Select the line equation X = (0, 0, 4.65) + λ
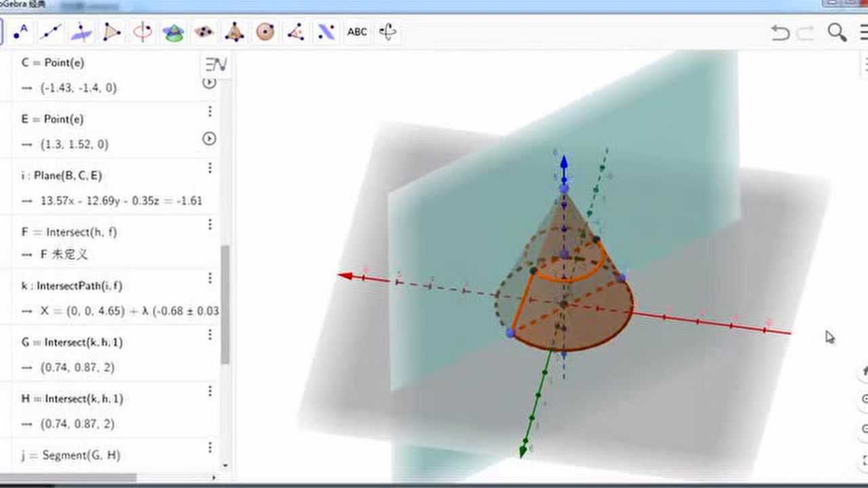Image resolution: width=868 pixels, height=488 pixels. tap(130, 311)
